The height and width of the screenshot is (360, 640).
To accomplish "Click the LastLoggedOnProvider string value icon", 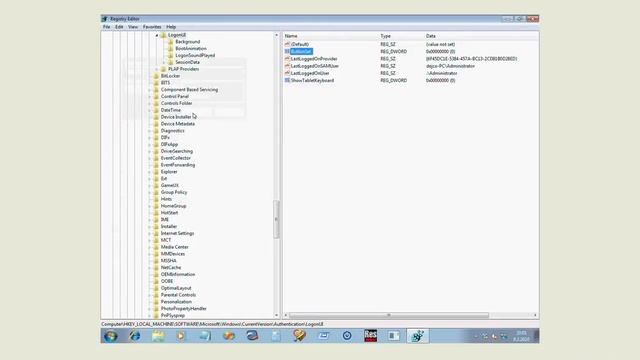I will point(287,59).
